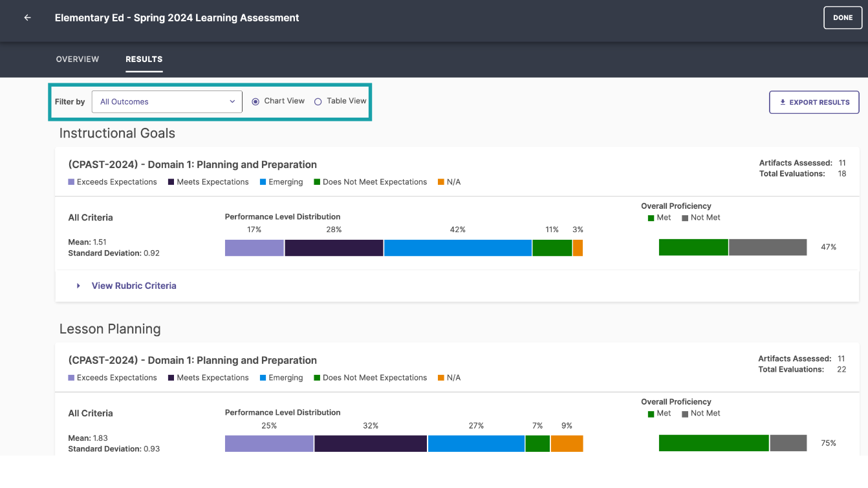Click the Does Not Meet Expectations swatch in Instructional Goals
This screenshot has width=868, height=488.
click(x=317, y=182)
